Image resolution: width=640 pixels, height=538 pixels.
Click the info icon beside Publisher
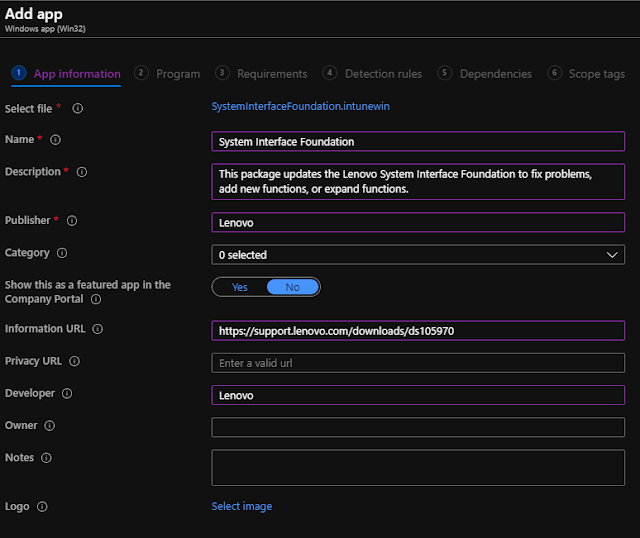pos(72,221)
